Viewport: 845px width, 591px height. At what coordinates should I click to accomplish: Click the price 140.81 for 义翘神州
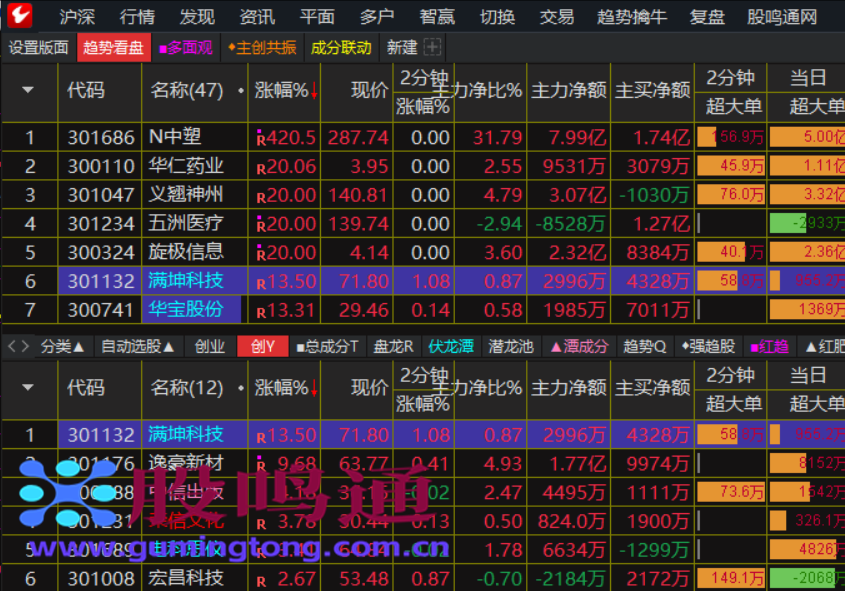click(x=358, y=195)
